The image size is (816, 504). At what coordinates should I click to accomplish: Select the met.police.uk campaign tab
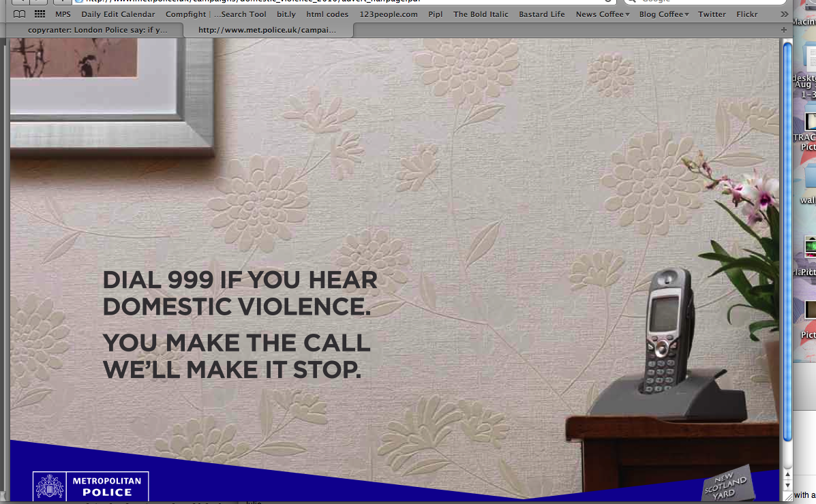[x=268, y=30]
